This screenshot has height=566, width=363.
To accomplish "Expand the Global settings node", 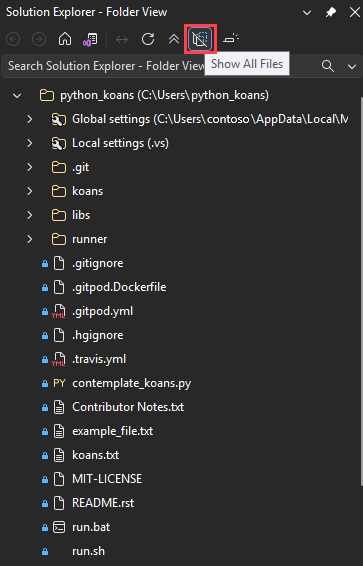I will (x=30, y=119).
